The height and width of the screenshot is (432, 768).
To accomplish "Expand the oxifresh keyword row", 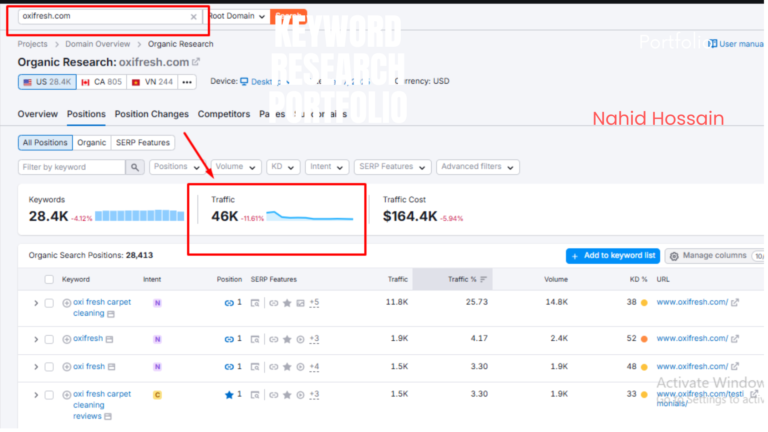I will 36,339.
